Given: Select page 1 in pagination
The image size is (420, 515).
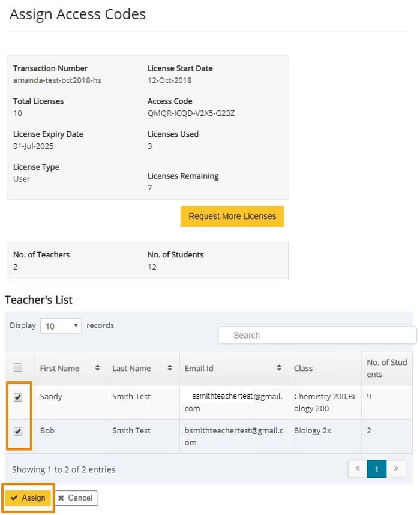Looking at the screenshot, I should pos(377,469).
